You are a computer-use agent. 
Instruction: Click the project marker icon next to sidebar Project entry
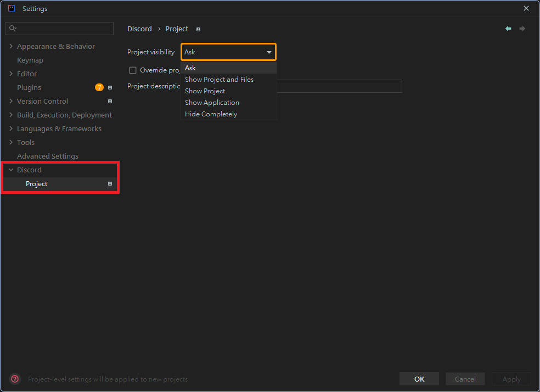click(110, 184)
